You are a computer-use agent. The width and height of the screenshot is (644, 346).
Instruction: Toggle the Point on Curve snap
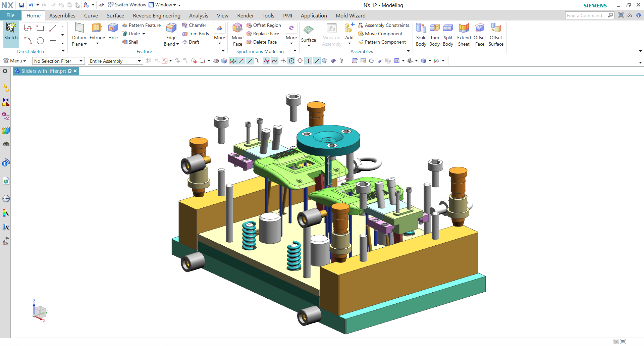(x=317, y=61)
